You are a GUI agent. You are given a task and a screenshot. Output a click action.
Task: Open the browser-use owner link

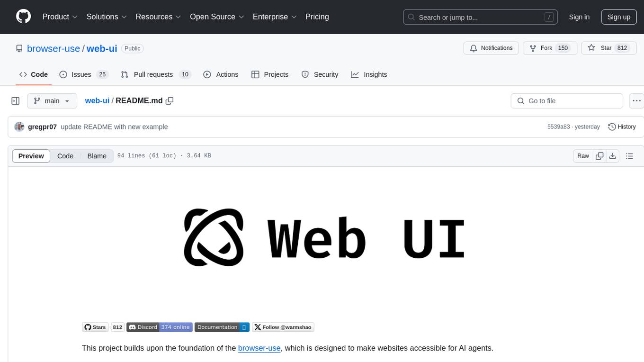pyautogui.click(x=54, y=48)
